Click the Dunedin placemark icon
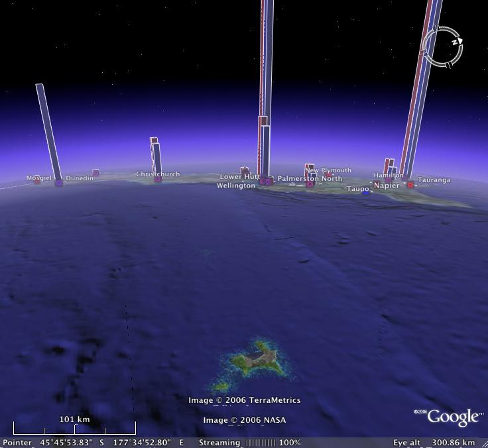488x448 pixels. click(x=59, y=183)
